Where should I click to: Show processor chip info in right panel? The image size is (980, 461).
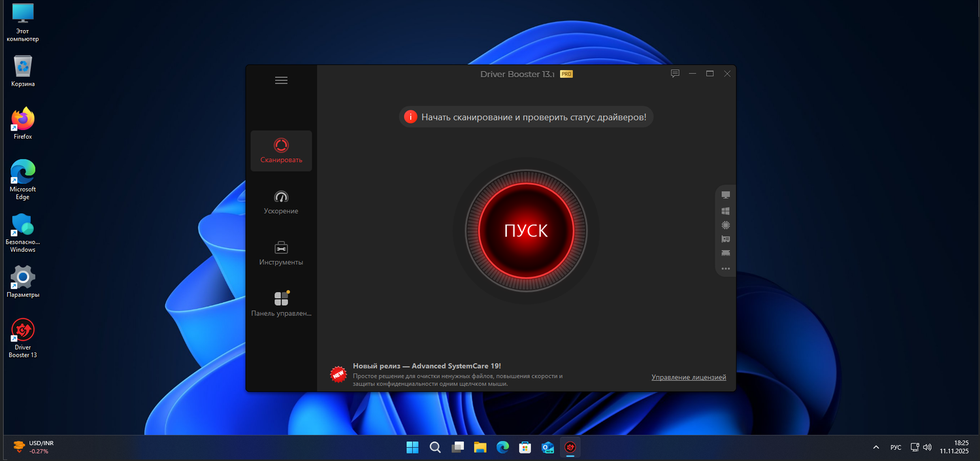coord(725,225)
